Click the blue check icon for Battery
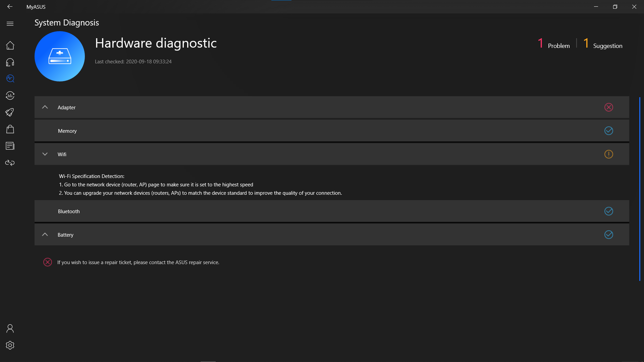This screenshot has width=644, height=362. coord(609,235)
